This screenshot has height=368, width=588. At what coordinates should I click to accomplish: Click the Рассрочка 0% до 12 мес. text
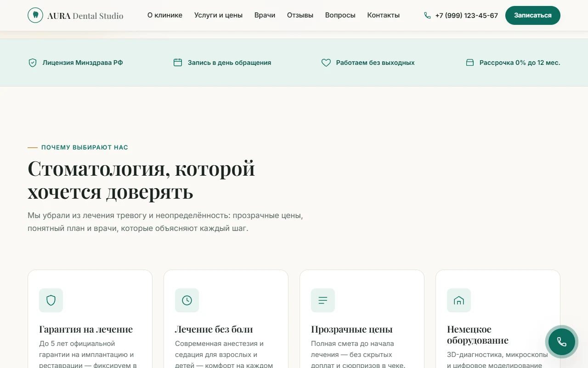coord(520,63)
